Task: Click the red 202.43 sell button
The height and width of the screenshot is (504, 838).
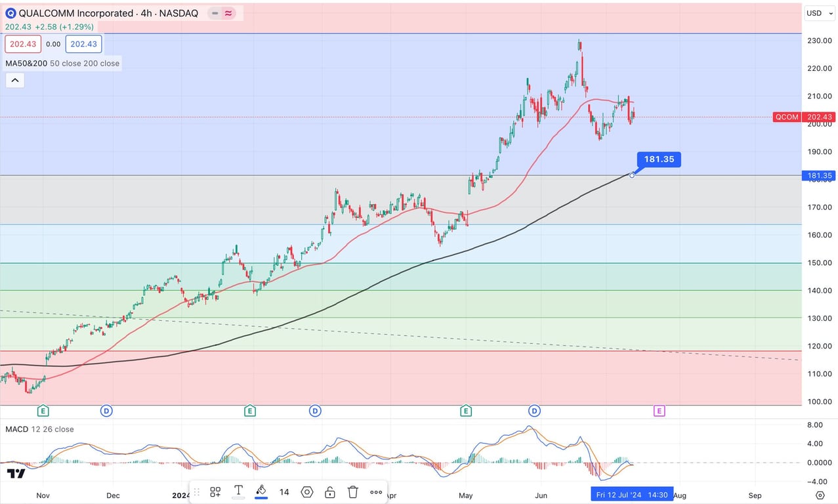Action: (24, 44)
